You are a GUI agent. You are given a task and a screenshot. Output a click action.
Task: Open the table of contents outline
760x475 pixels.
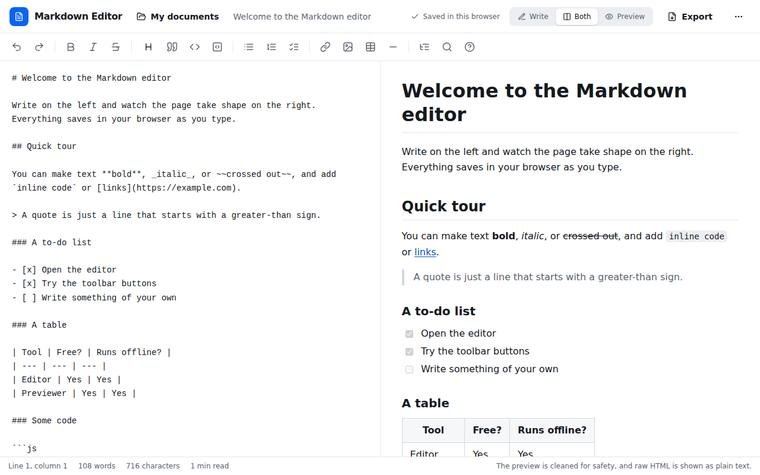coord(425,47)
